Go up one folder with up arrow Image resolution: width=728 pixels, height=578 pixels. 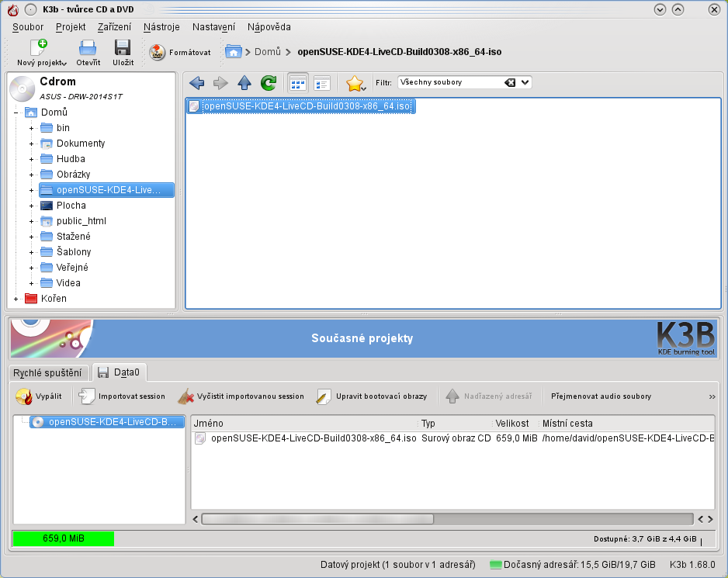tap(244, 83)
